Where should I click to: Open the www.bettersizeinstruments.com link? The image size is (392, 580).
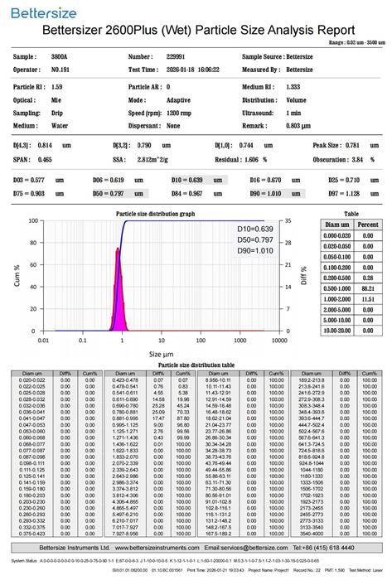pyautogui.click(x=157, y=548)
